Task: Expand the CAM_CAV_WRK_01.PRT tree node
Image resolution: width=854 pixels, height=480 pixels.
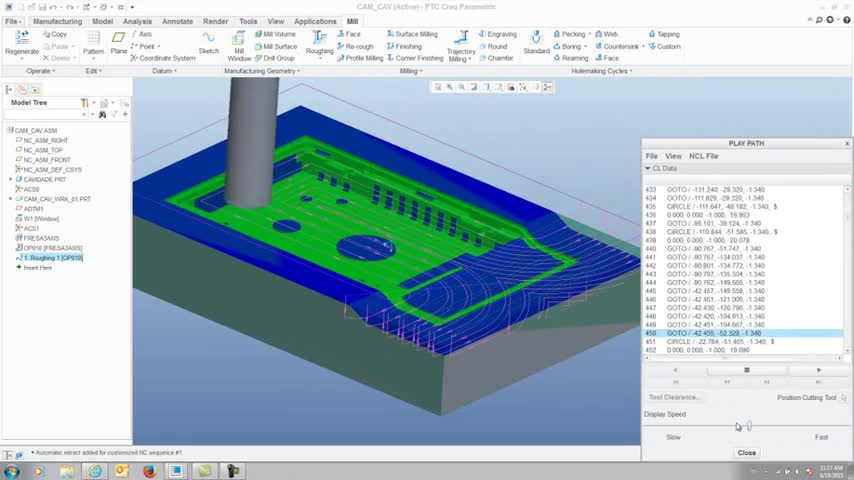Action: [11, 199]
